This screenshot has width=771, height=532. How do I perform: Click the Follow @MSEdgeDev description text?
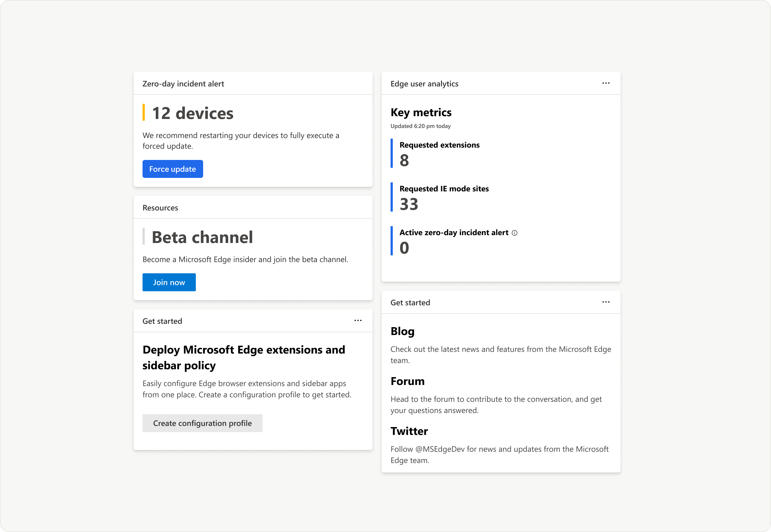point(499,455)
